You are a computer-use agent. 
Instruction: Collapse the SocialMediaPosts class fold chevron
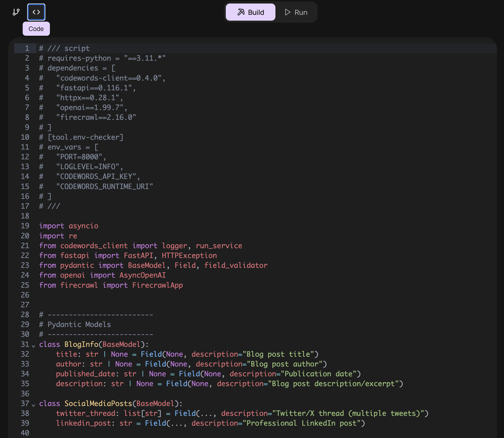click(34, 405)
